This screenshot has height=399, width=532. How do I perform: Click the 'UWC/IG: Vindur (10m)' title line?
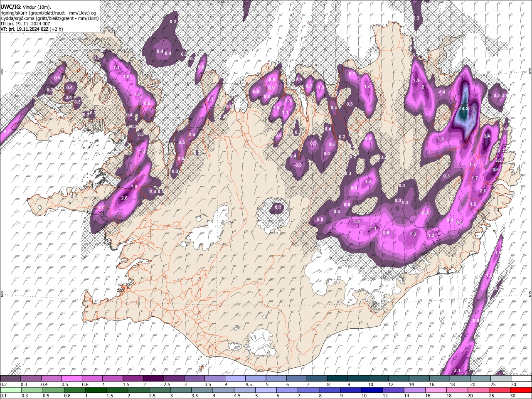pos(26,7)
